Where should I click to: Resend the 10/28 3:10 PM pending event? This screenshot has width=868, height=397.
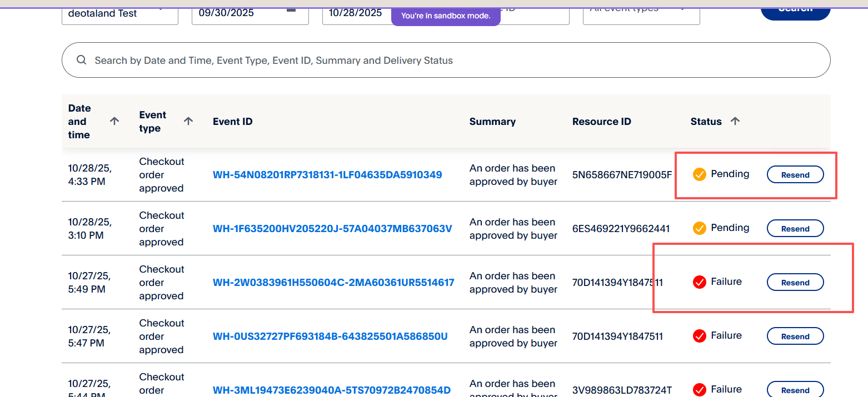pos(795,229)
